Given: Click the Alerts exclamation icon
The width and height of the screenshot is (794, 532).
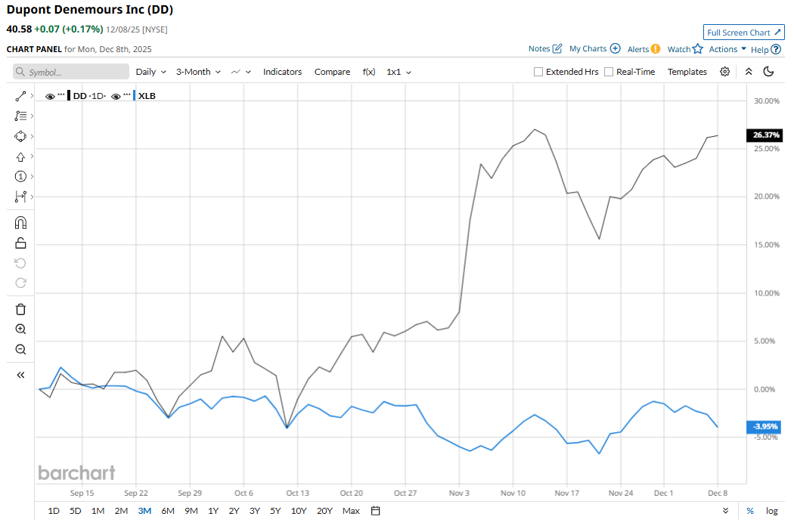Looking at the screenshot, I should pos(656,49).
